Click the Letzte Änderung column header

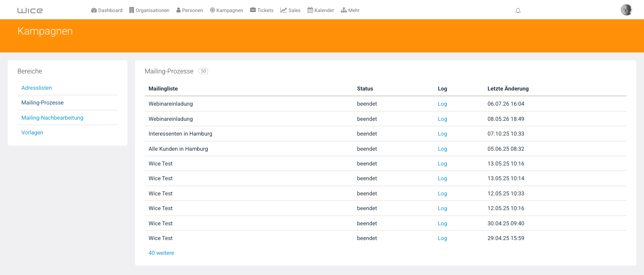tap(508, 89)
